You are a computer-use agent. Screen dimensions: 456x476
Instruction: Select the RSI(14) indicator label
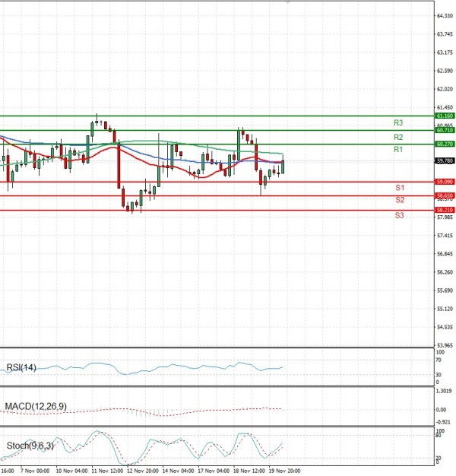click(x=21, y=368)
